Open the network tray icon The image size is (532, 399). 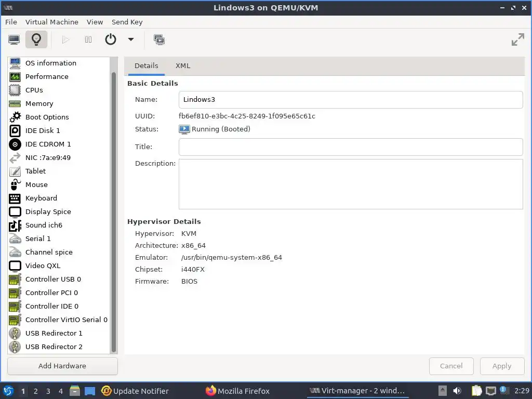click(x=490, y=391)
